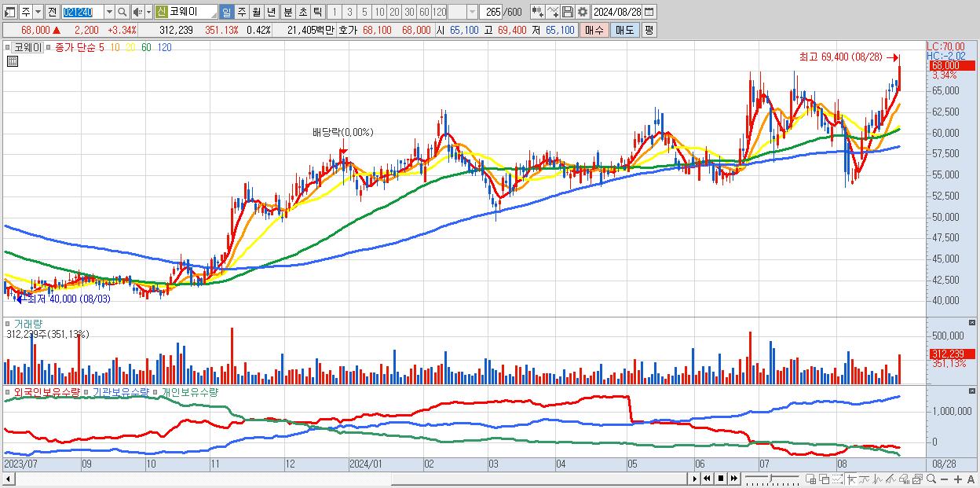The width and height of the screenshot is (980, 488).
Task: Click the 거래량 volume panel label
Action: (28, 323)
